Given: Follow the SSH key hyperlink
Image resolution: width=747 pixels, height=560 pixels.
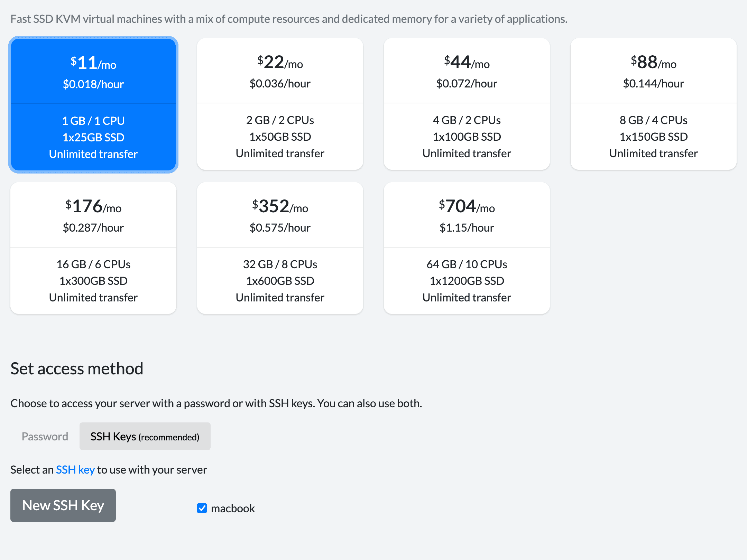Looking at the screenshot, I should (75, 469).
